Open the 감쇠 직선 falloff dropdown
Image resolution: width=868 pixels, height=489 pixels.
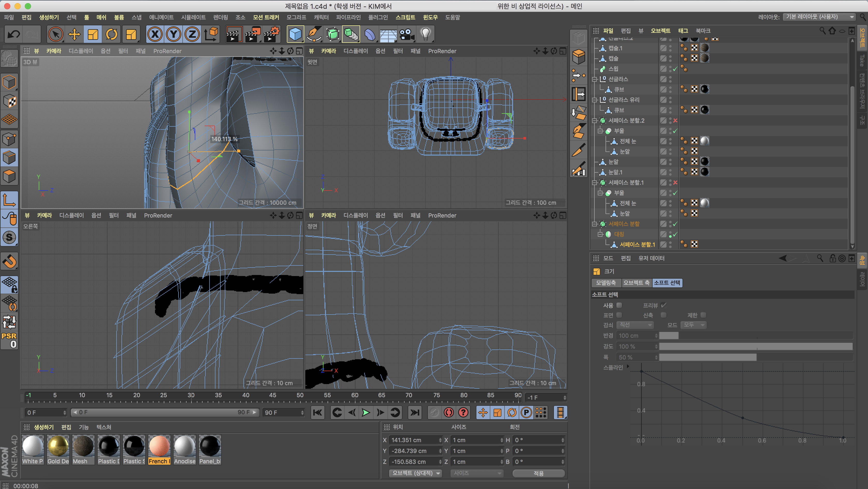(635, 325)
